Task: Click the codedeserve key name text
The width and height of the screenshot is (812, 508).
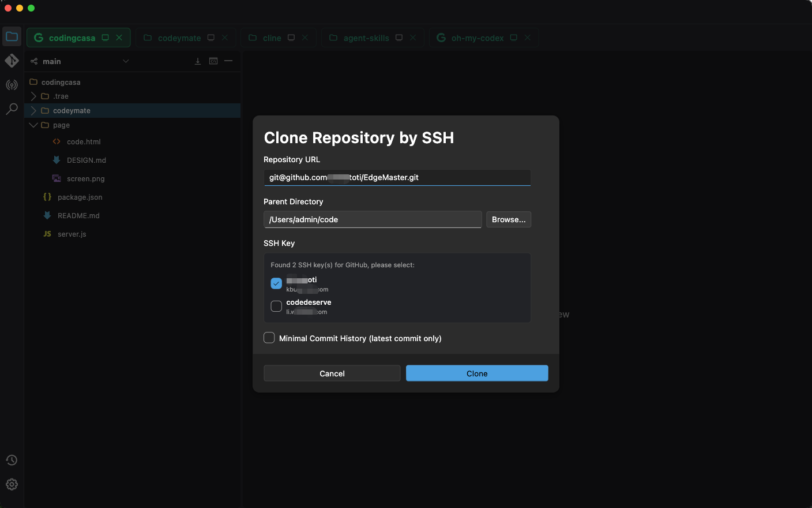Action: pos(309,302)
